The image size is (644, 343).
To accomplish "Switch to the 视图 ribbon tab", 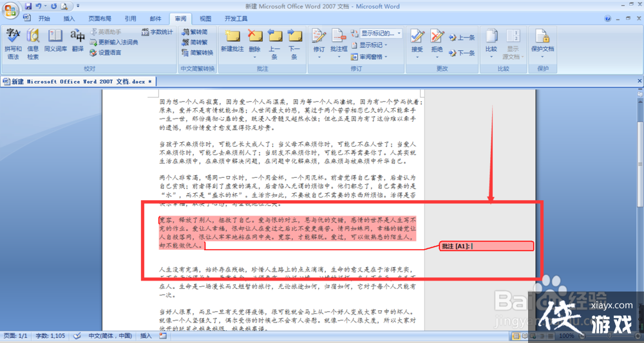I will click(x=205, y=19).
